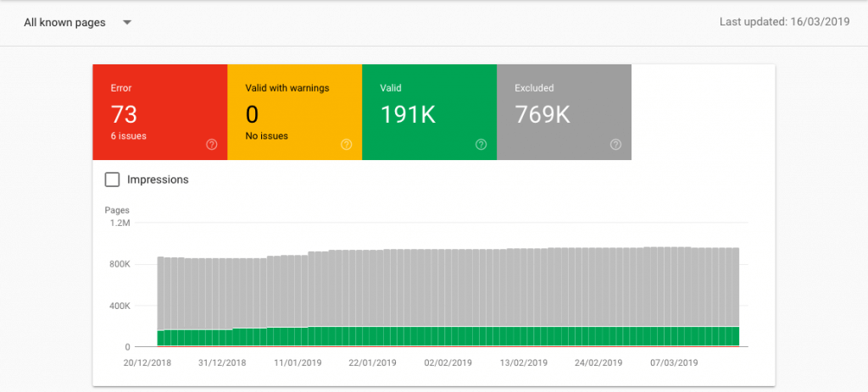868x392 pixels.
Task: Open the help icon on the Error card
Action: 211,144
